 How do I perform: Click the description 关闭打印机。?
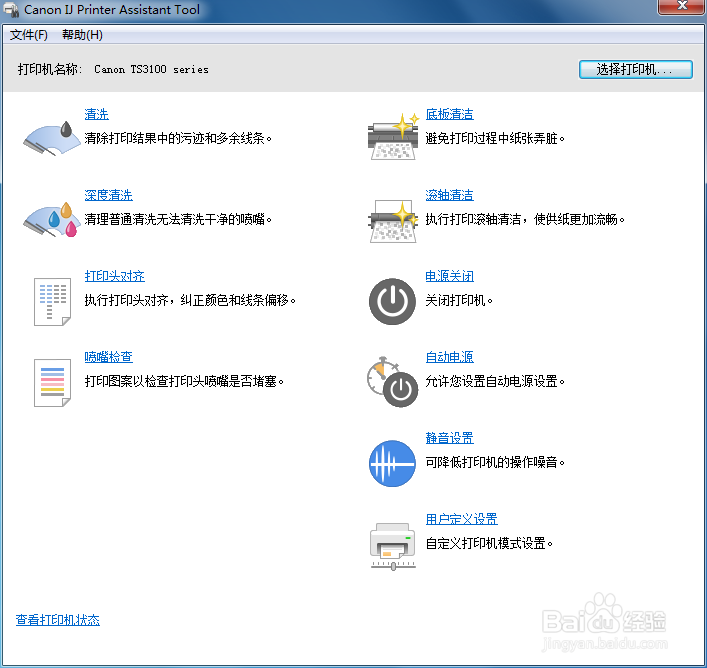pyautogui.click(x=459, y=300)
